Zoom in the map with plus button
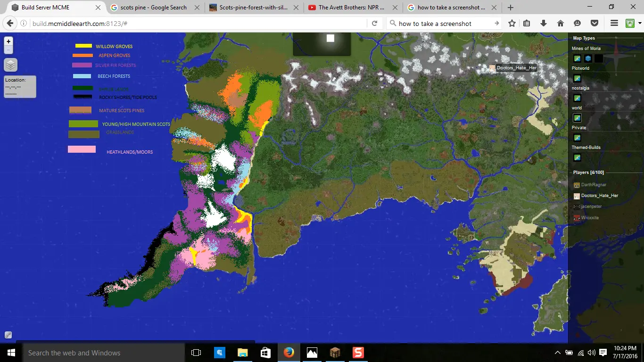 (8, 41)
